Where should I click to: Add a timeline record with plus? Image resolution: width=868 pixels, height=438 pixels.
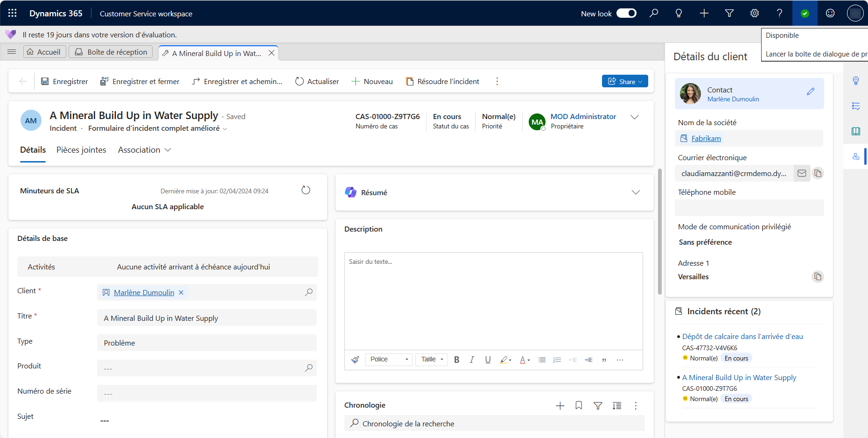tap(560, 406)
